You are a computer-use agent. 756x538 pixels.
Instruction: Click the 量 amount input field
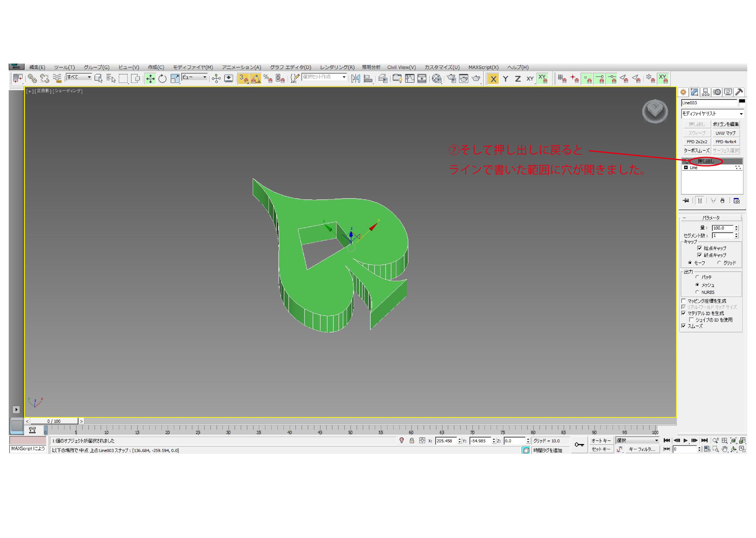point(722,228)
